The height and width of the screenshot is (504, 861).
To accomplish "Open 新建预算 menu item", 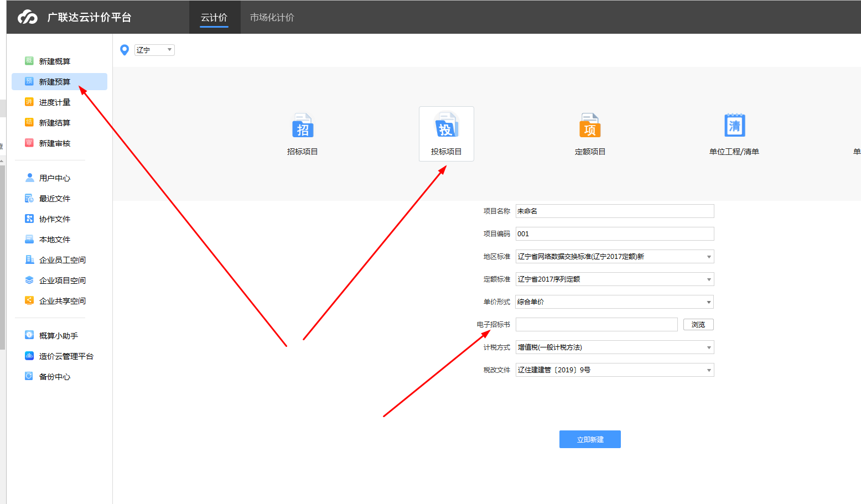I will 59,81.
